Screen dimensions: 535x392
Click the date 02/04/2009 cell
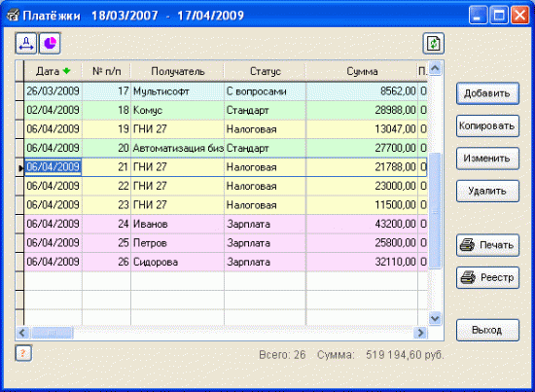coord(53,110)
